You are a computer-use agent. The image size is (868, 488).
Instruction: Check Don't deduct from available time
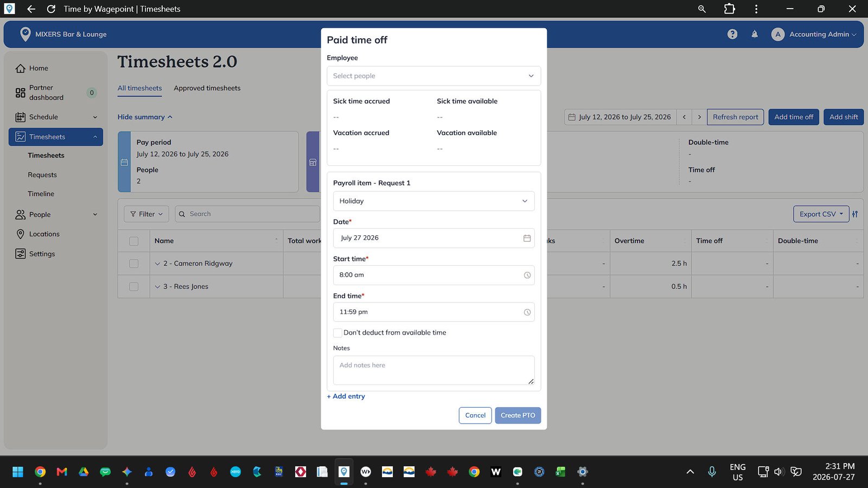coord(337,333)
